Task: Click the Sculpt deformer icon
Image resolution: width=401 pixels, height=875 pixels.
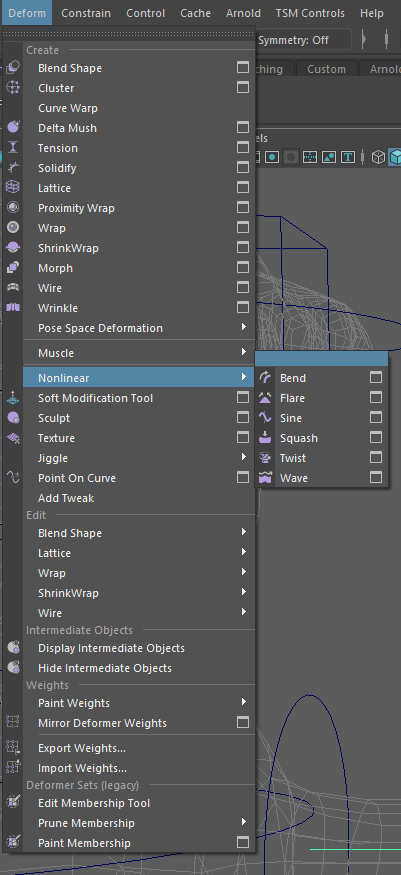Action: coord(13,418)
